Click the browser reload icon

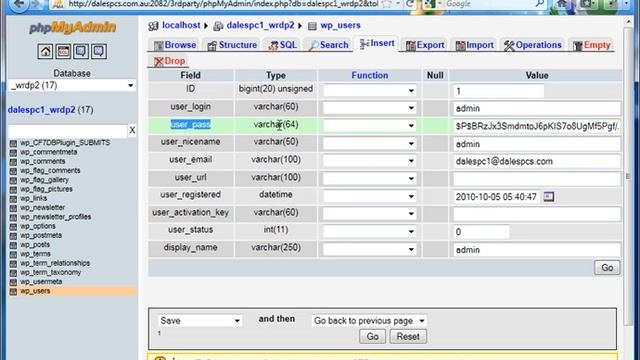coord(410,4)
